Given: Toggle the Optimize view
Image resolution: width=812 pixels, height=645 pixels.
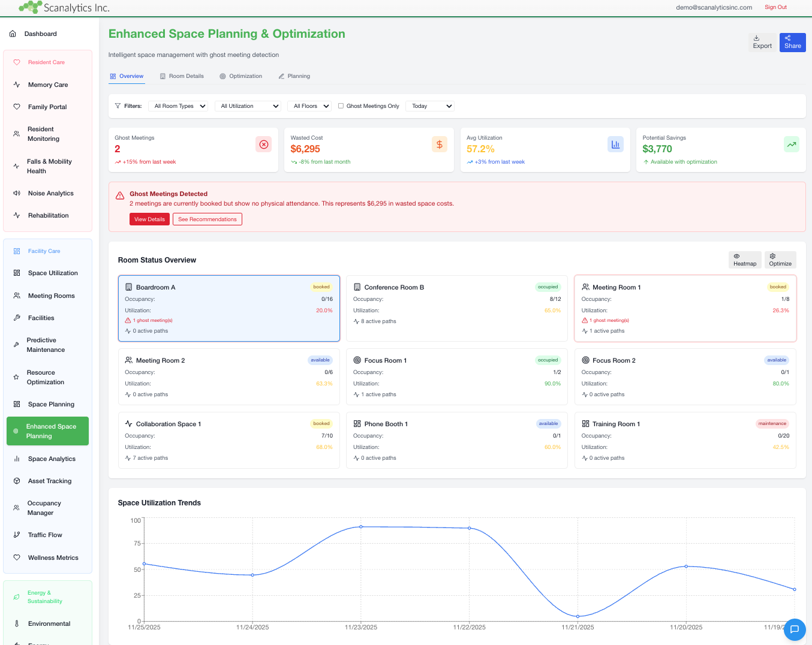Looking at the screenshot, I should click(780, 260).
